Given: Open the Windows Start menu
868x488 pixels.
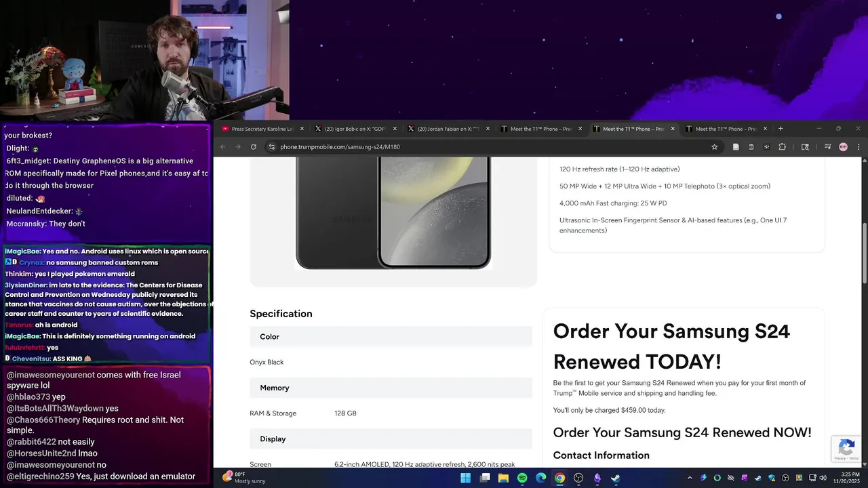Looking at the screenshot, I should (x=466, y=478).
